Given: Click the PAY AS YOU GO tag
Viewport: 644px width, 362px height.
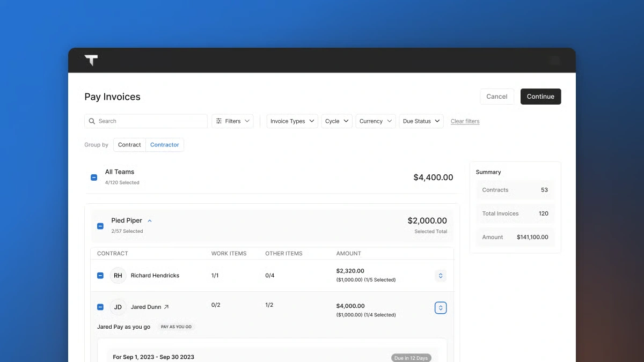Looking at the screenshot, I should [176, 327].
